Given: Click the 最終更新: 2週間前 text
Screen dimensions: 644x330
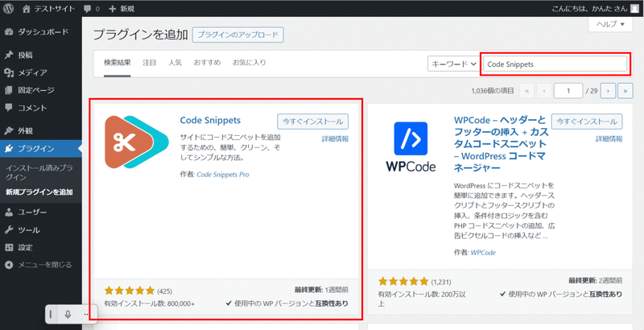Looking at the screenshot, I should (x=596, y=281).
